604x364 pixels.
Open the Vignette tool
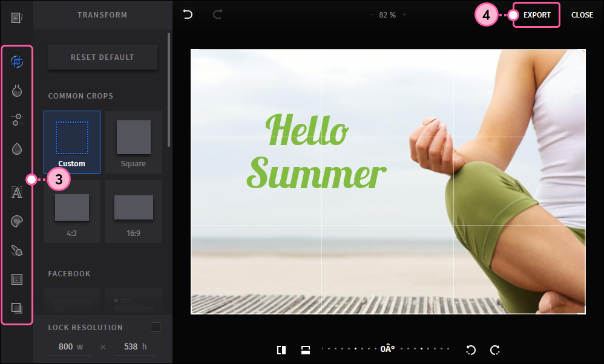tap(17, 308)
